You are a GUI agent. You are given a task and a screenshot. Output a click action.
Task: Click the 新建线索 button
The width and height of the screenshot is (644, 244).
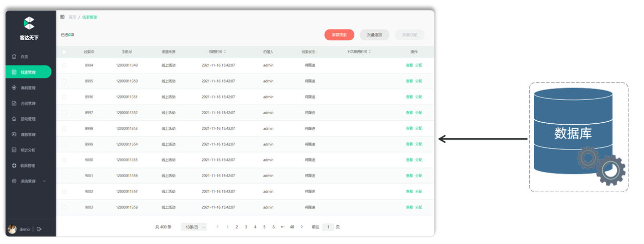[x=340, y=35]
